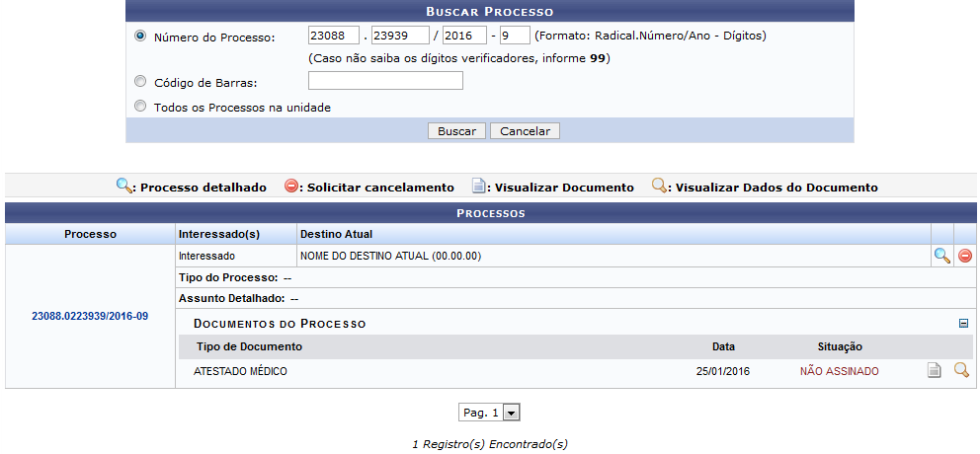Click the process radical field showing 23088
980x454 pixels.
coord(333,36)
